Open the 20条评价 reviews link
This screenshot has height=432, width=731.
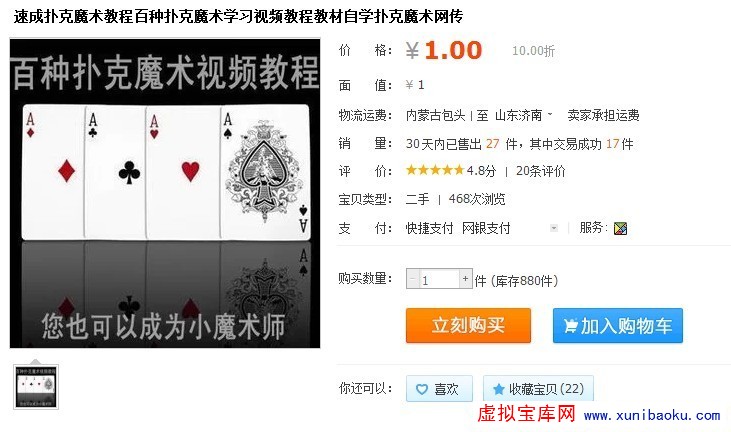540,171
